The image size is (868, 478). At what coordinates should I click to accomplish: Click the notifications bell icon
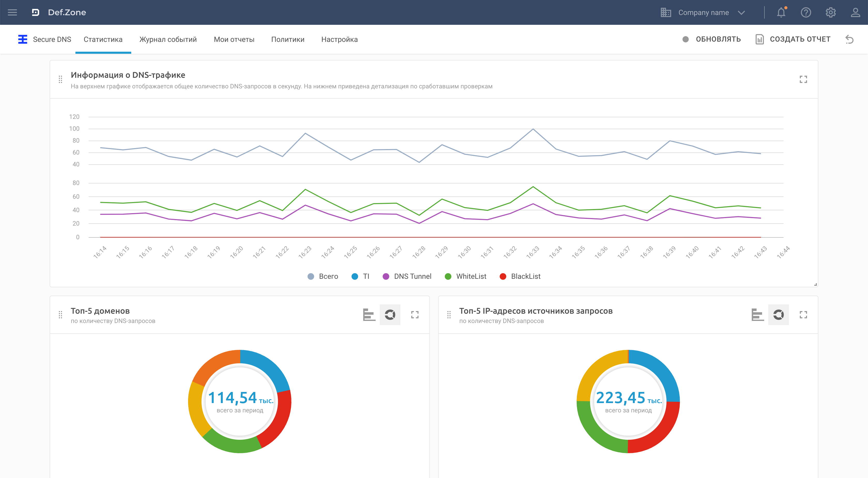click(x=781, y=12)
